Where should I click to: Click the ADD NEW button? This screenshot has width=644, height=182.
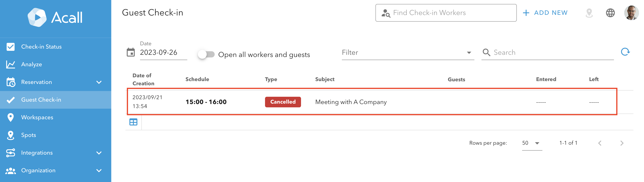(545, 13)
